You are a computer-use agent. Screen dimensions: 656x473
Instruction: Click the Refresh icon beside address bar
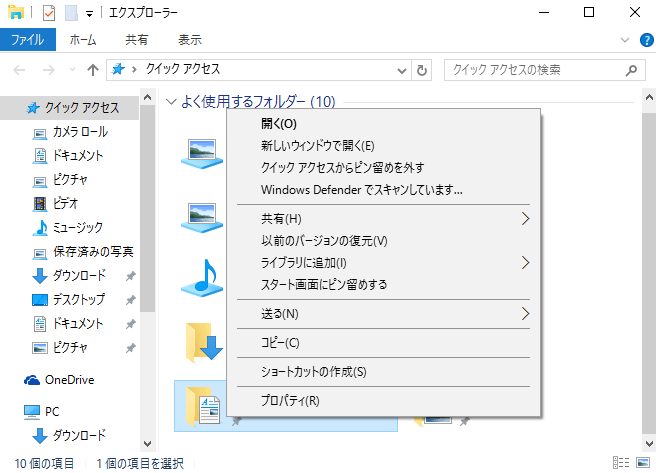pyautogui.click(x=422, y=71)
